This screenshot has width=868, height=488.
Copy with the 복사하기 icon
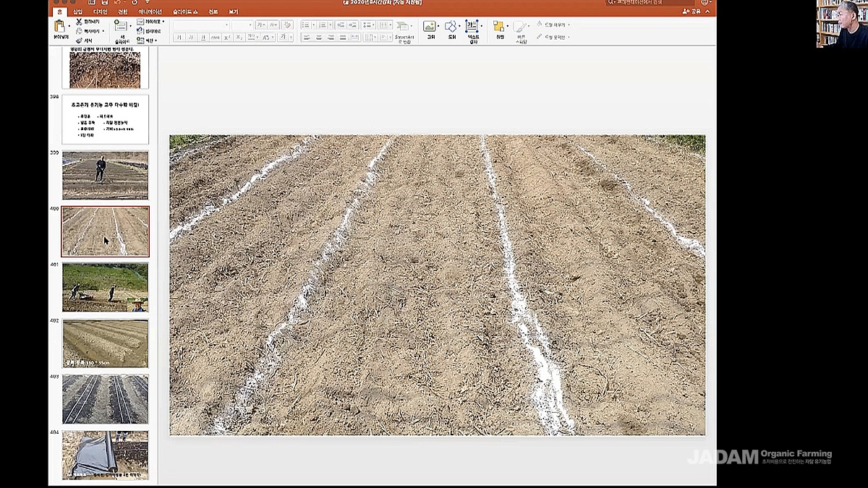[79, 30]
